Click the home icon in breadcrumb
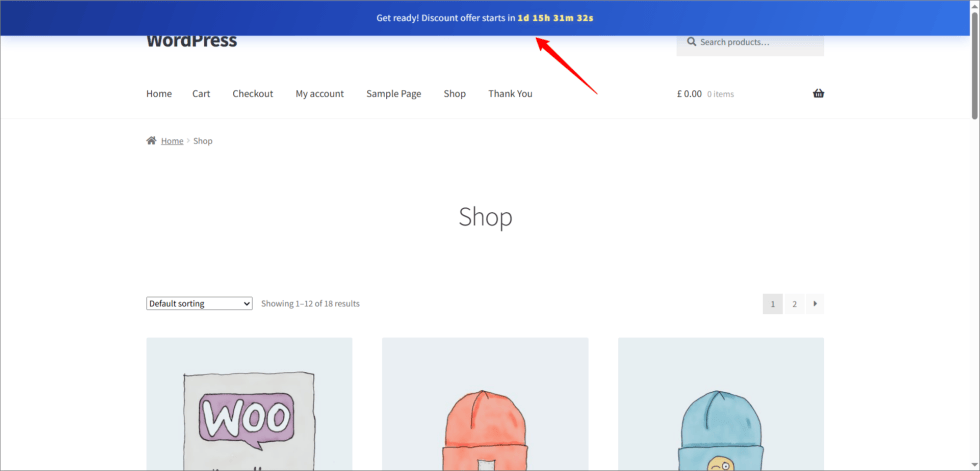This screenshot has width=980, height=471. [x=151, y=141]
